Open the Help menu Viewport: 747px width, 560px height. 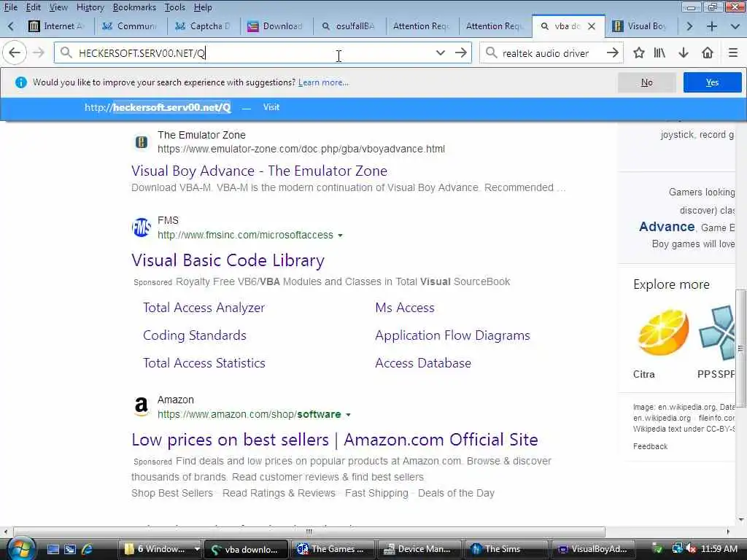(203, 7)
